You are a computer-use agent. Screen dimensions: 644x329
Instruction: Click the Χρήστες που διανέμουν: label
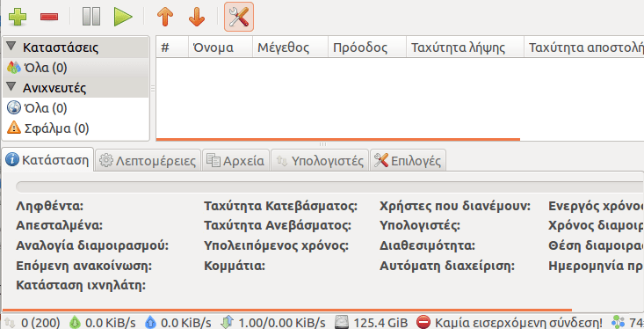pos(455,206)
